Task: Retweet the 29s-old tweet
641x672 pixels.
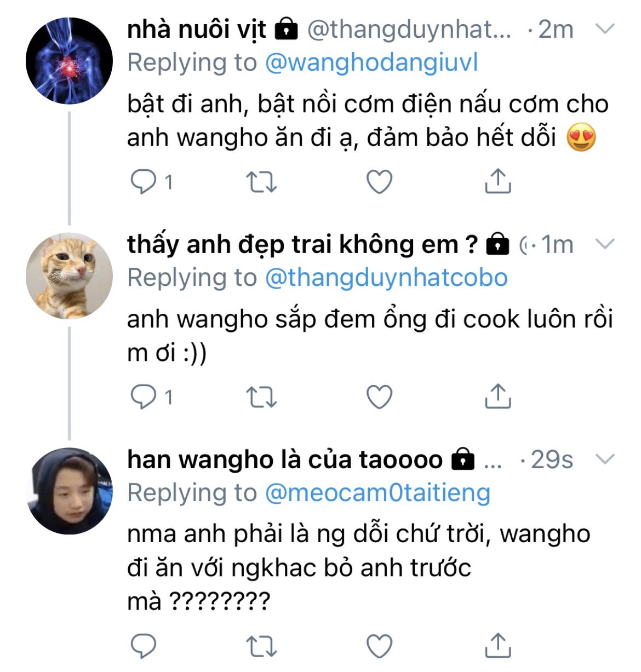Action: click(261, 646)
